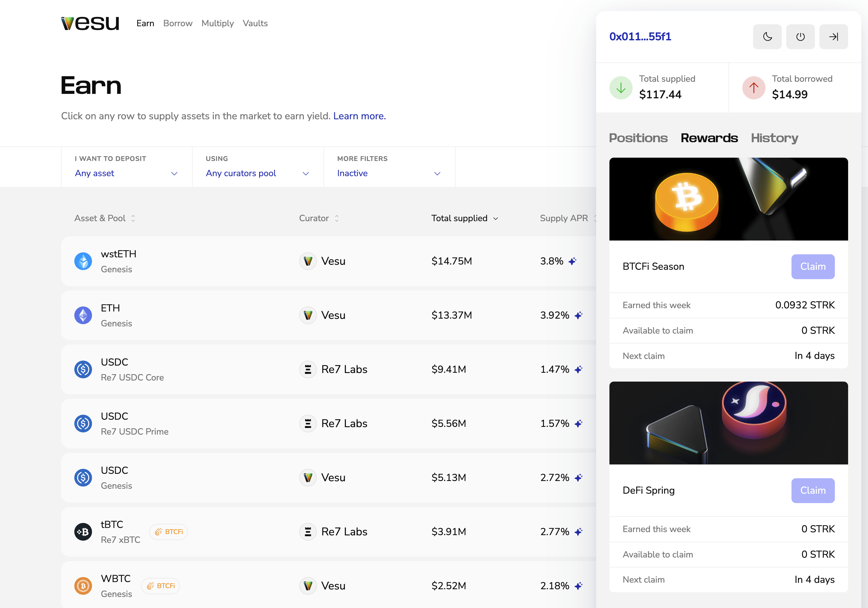This screenshot has height=608, width=868.
Task: Open the More Filters Inactive dropdown
Action: pyautogui.click(x=389, y=173)
